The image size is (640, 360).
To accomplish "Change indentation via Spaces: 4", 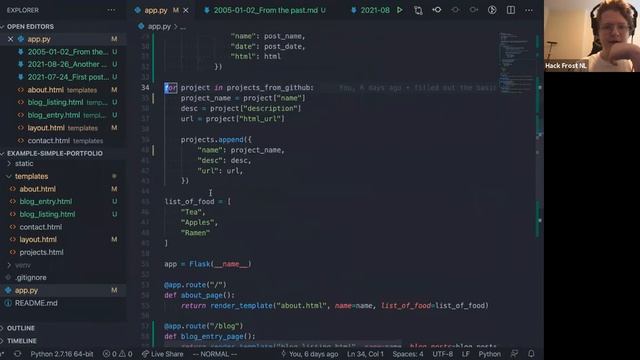I will click(x=408, y=354).
